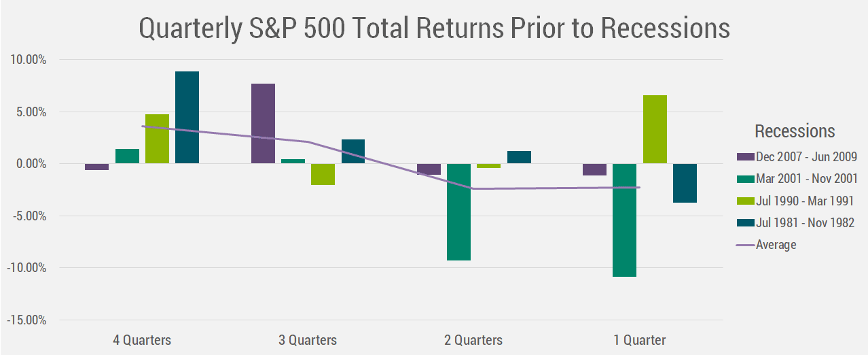This screenshot has height=355, width=868.
Task: Select the 3 Quarters axis label
Action: click(308, 339)
